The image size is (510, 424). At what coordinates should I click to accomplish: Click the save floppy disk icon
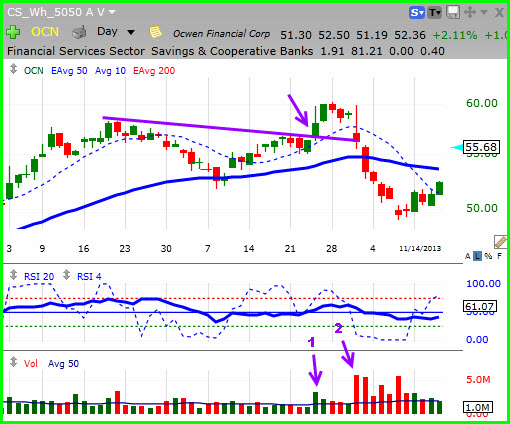pos(453,13)
